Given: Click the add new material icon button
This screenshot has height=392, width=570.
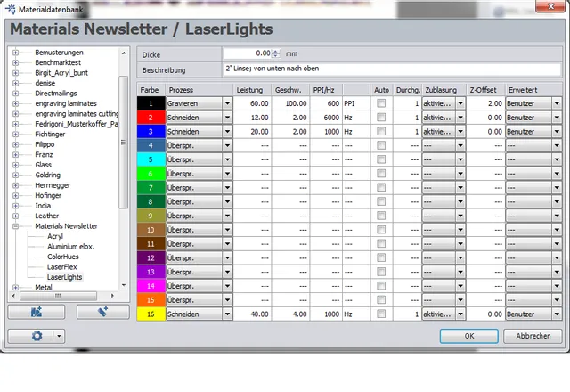Looking at the screenshot, I should pos(102,312).
